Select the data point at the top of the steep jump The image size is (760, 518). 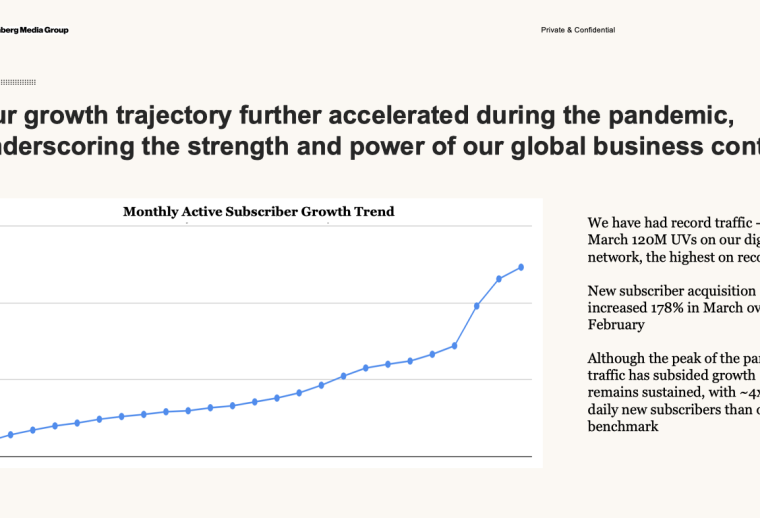[477, 305]
